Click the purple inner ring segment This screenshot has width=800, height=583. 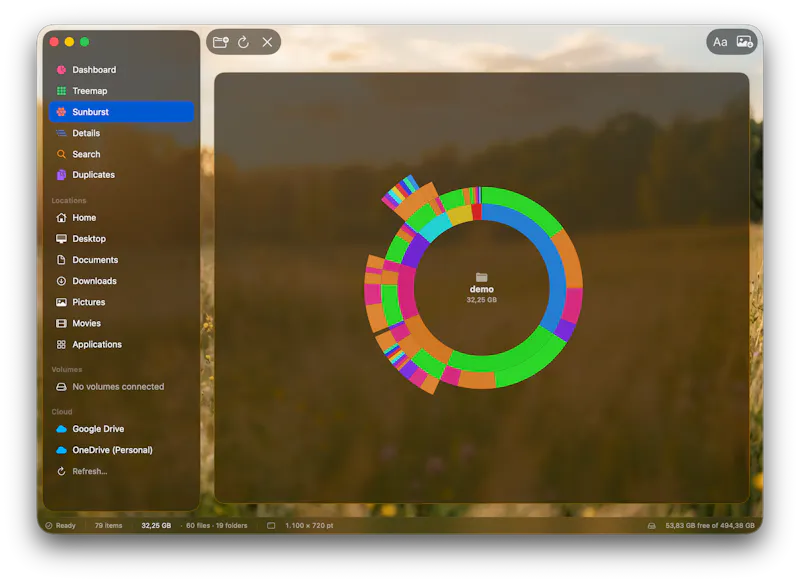click(415, 250)
